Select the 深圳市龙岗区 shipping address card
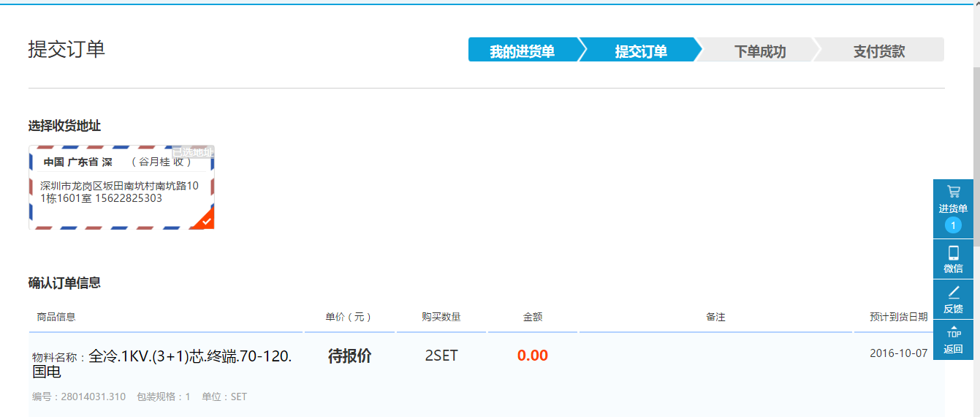The height and width of the screenshot is (417, 980). (121, 192)
